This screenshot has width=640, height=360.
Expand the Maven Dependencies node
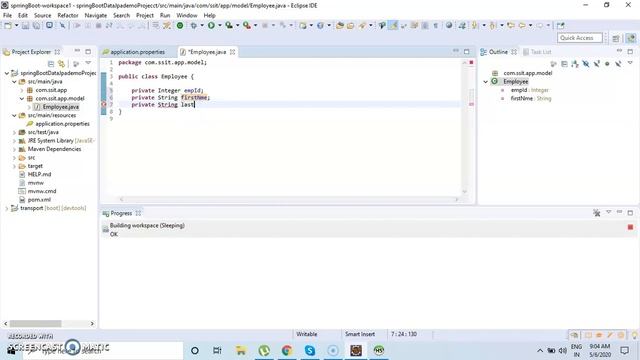pos(14,149)
